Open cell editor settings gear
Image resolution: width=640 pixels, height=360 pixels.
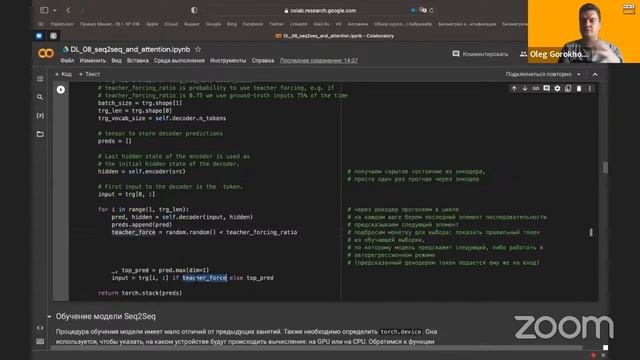[557, 89]
